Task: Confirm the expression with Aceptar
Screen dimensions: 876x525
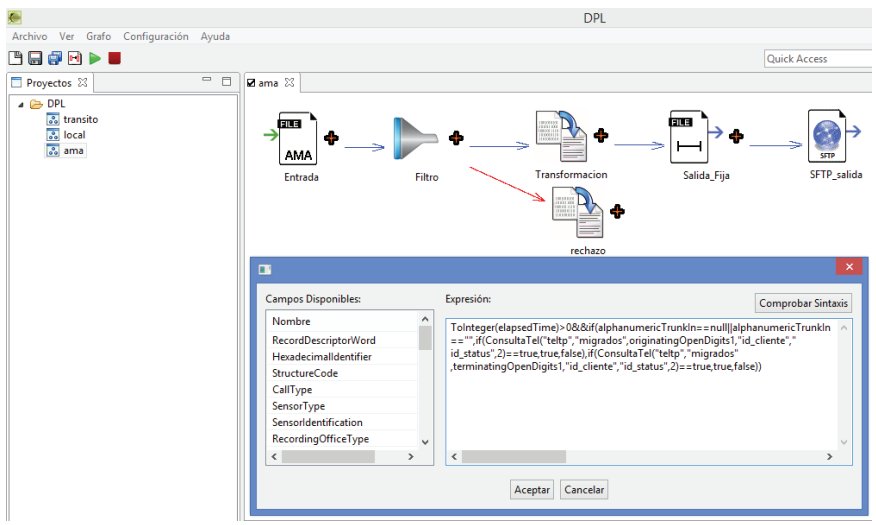Action: 531,490
